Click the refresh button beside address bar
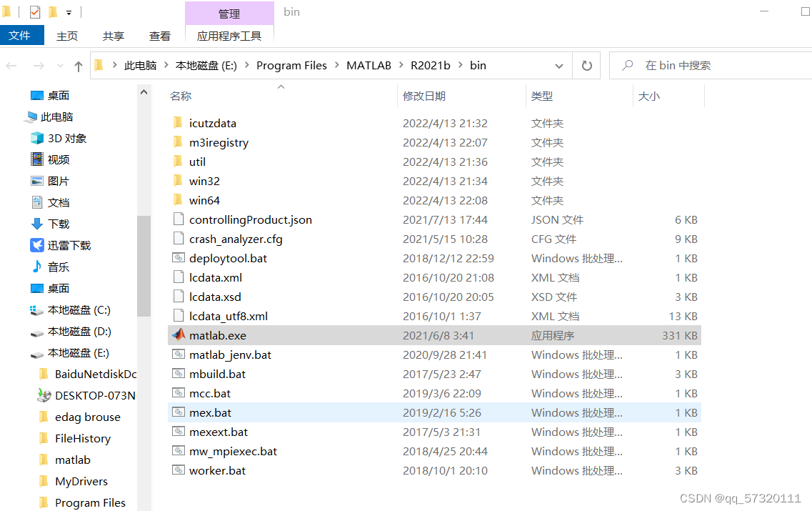 587,66
